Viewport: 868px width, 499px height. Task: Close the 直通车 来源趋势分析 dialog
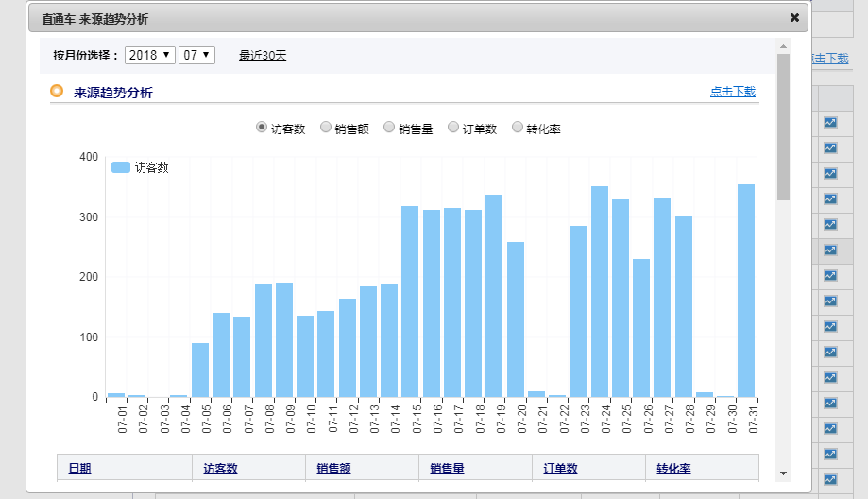[x=794, y=18]
